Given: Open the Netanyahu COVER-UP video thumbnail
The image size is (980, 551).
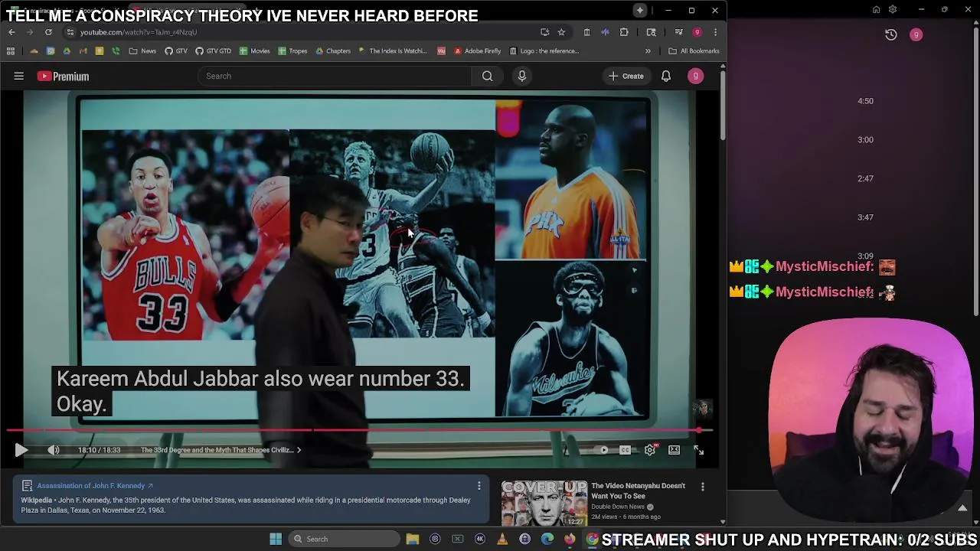Looking at the screenshot, I should (544, 503).
